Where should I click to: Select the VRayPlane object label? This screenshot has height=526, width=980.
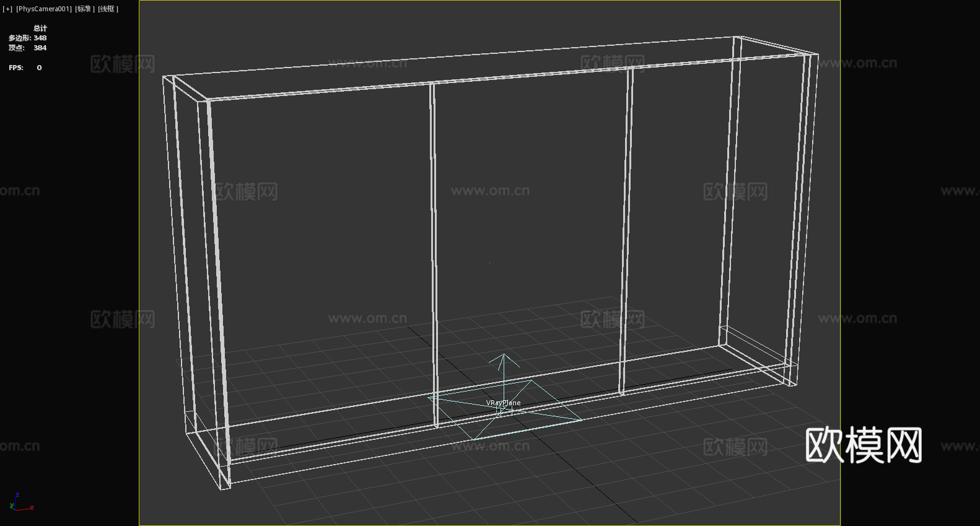pyautogui.click(x=503, y=403)
